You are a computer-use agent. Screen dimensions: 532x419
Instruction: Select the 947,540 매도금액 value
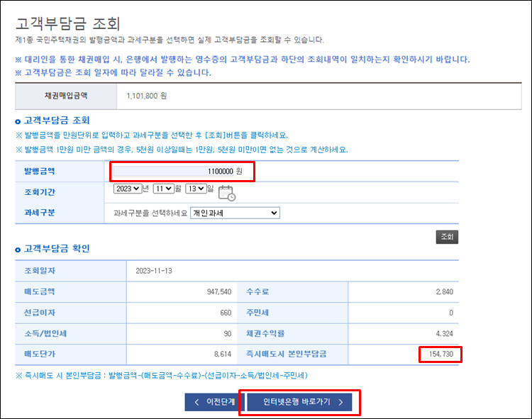(219, 291)
